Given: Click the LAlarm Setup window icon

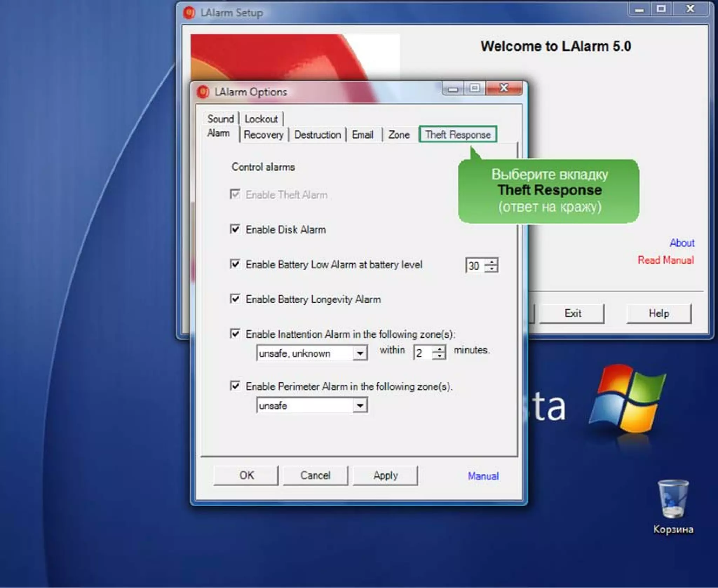Looking at the screenshot, I should pyautogui.click(x=189, y=13).
